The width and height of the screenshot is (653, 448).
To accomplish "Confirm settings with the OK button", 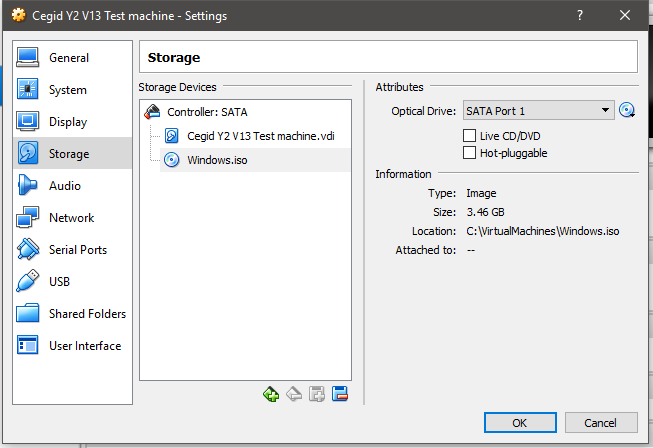I will click(x=520, y=423).
